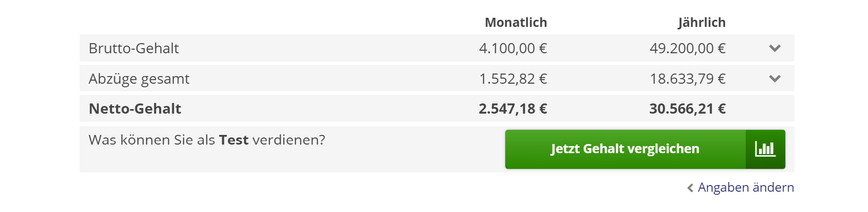Click the word verdienen? in the question text

point(289,140)
